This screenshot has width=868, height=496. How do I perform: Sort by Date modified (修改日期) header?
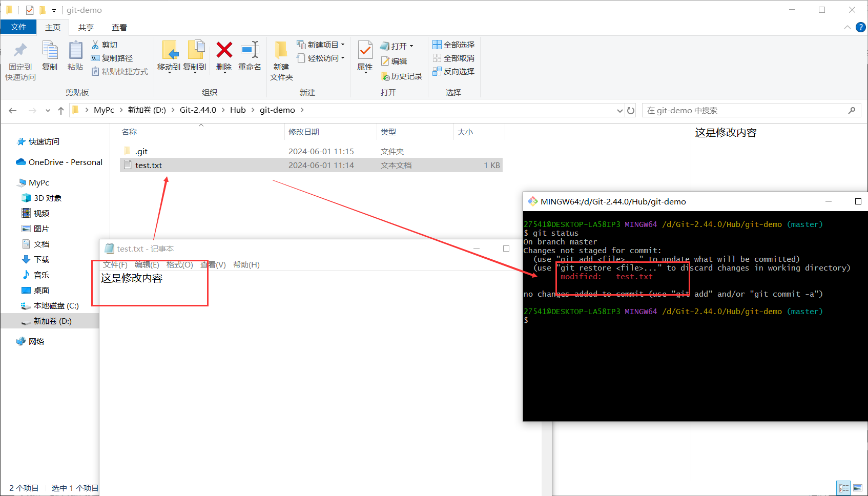click(304, 132)
